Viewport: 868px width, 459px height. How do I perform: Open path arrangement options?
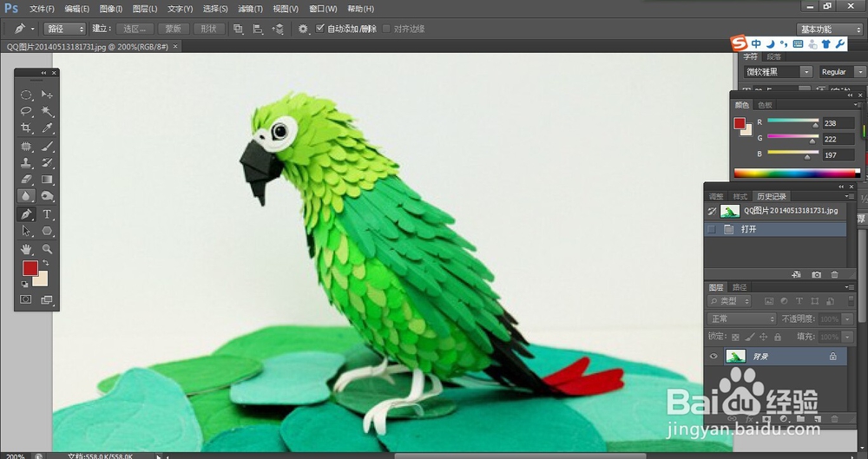[278, 29]
